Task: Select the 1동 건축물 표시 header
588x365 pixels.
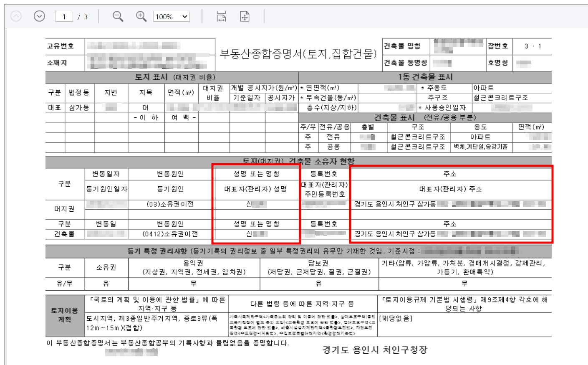Action: (x=425, y=77)
